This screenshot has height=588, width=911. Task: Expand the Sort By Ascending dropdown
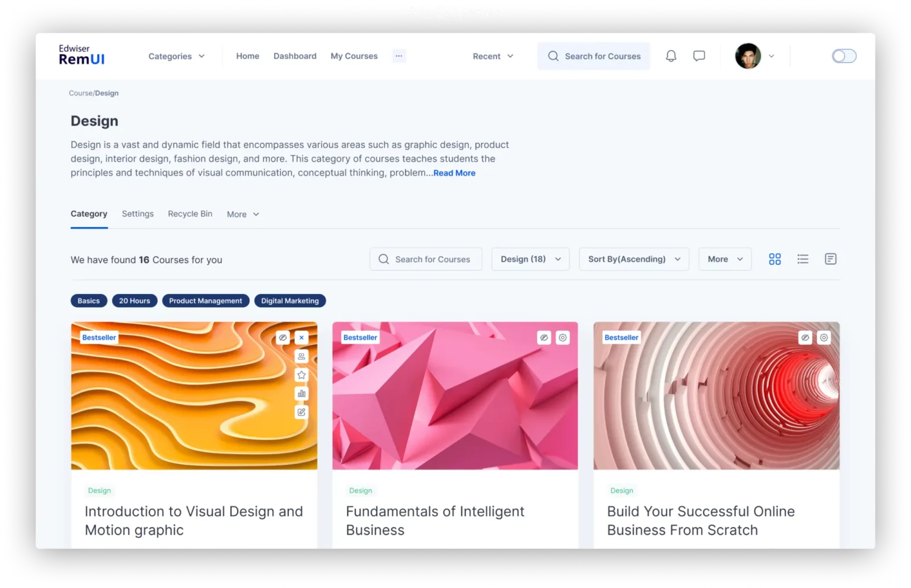click(633, 259)
